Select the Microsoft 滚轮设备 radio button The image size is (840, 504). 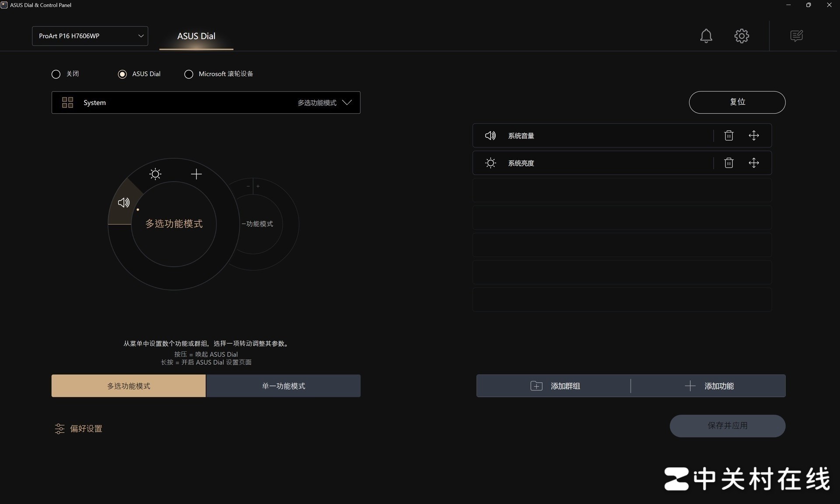[x=189, y=74]
